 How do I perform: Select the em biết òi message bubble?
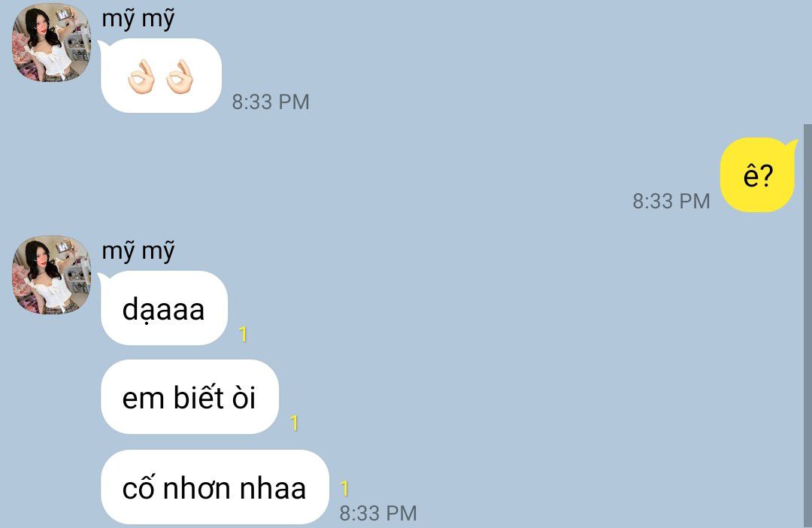pos(189,397)
